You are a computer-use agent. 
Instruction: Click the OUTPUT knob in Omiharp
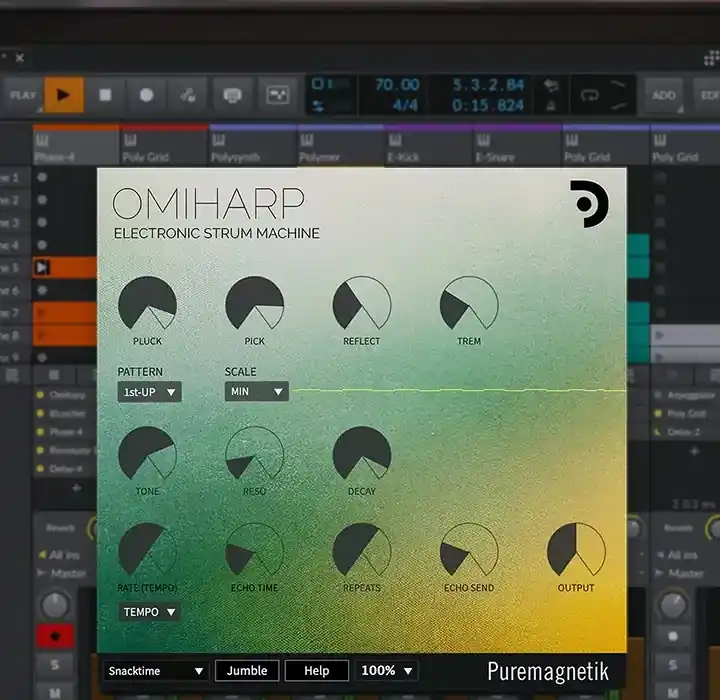pos(576,550)
